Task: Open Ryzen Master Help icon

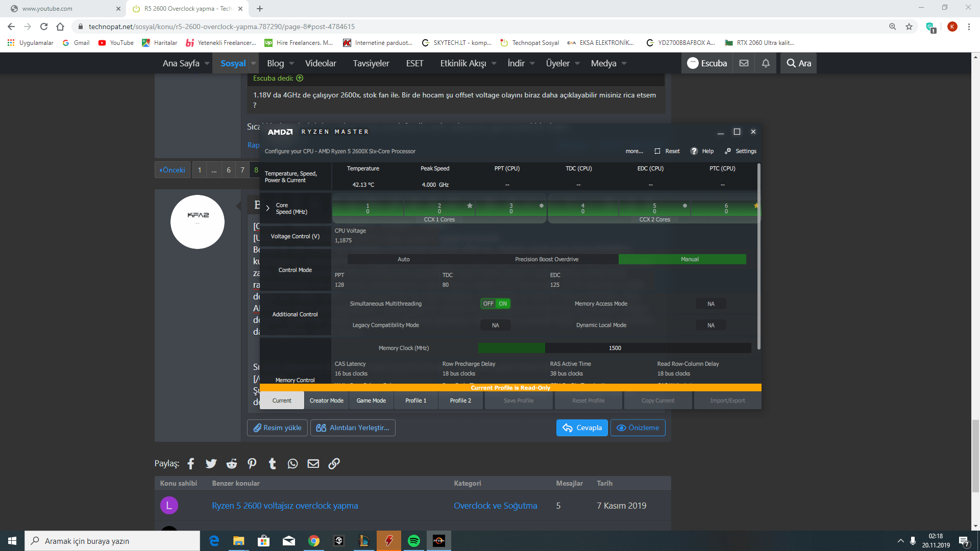Action: point(694,151)
